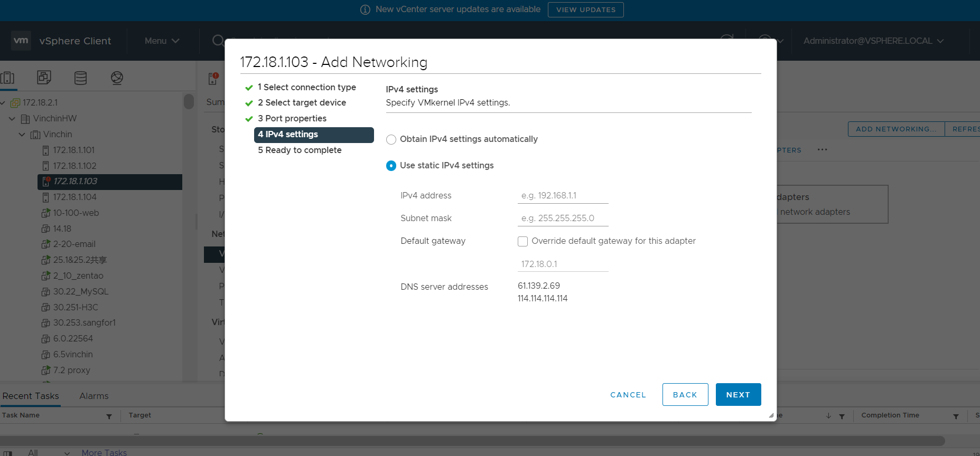Open the All tasks filter dropdown
The height and width of the screenshot is (456, 980).
click(49, 453)
